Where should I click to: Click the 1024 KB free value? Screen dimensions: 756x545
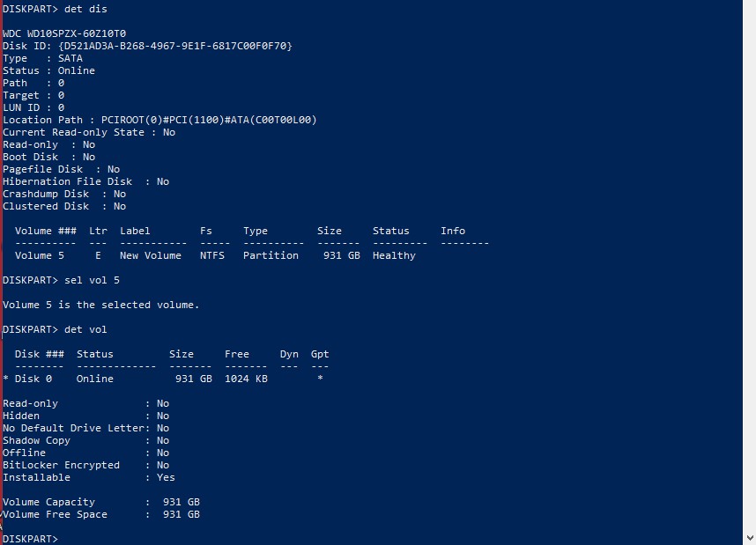pyautogui.click(x=246, y=379)
